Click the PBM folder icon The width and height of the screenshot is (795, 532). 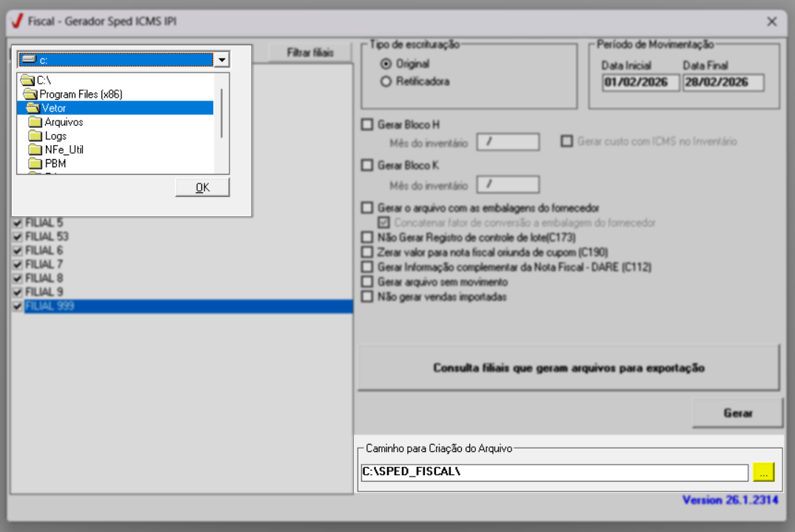click(x=35, y=164)
